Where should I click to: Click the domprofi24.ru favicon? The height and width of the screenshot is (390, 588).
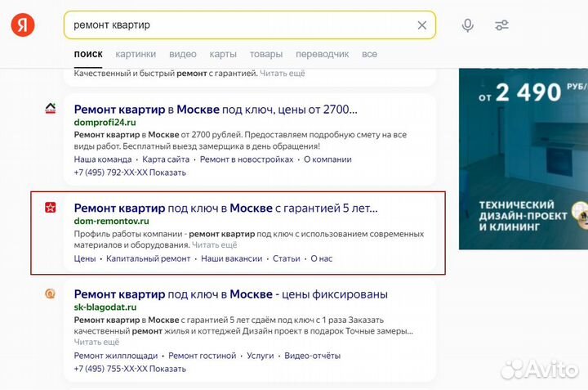51,109
